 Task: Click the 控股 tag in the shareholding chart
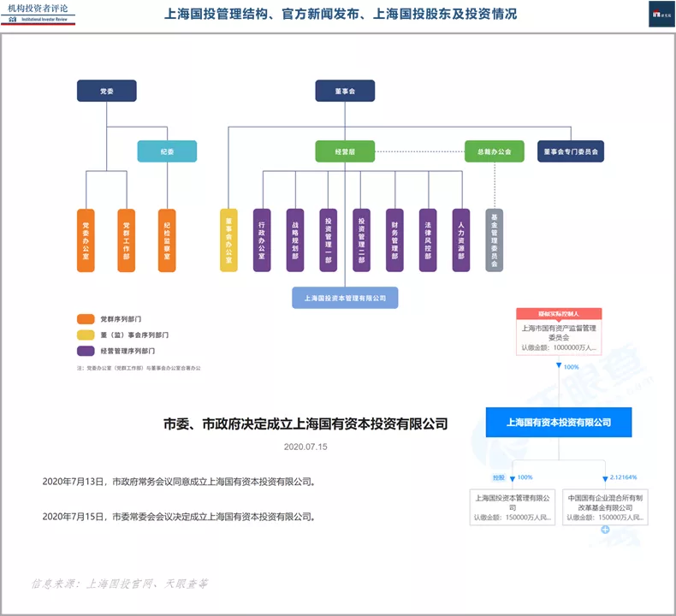tap(499, 477)
